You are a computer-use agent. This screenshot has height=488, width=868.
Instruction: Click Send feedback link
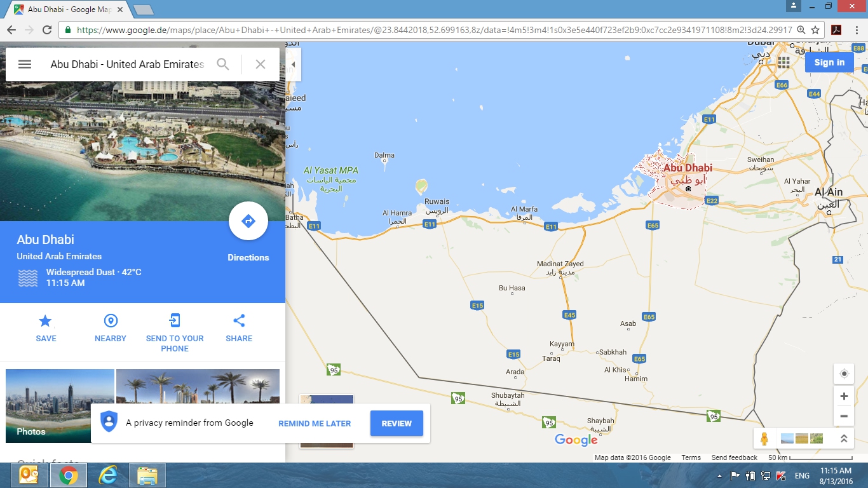pyautogui.click(x=735, y=457)
